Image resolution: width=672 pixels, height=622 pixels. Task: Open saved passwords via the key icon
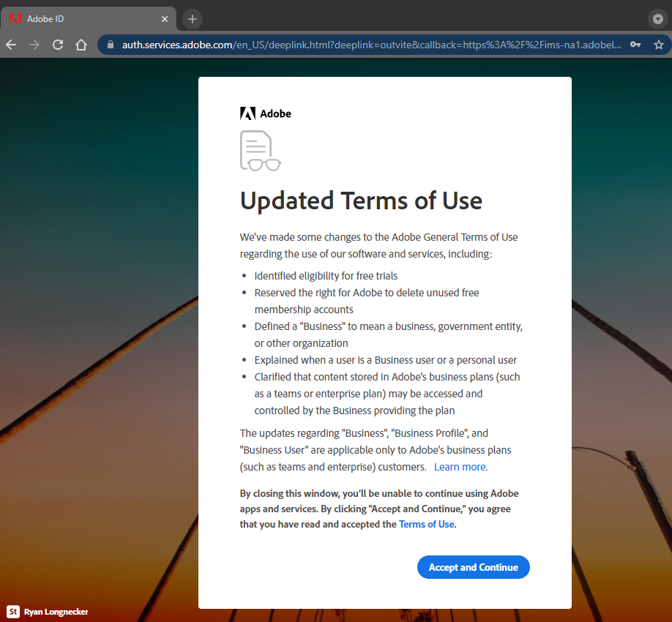pyautogui.click(x=635, y=45)
